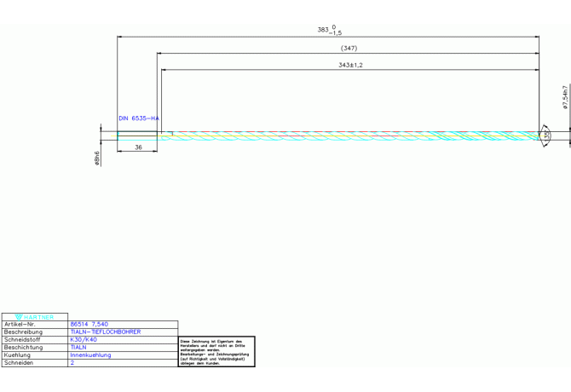The width and height of the screenshot is (571, 392).
Task: Select the 343±1,2 flute length dimension
Action: [x=350, y=65]
